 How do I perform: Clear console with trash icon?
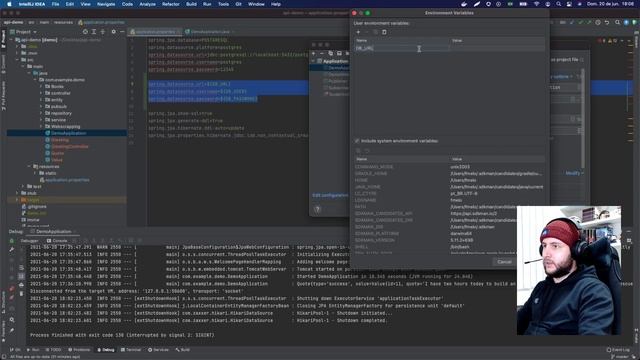21,293
